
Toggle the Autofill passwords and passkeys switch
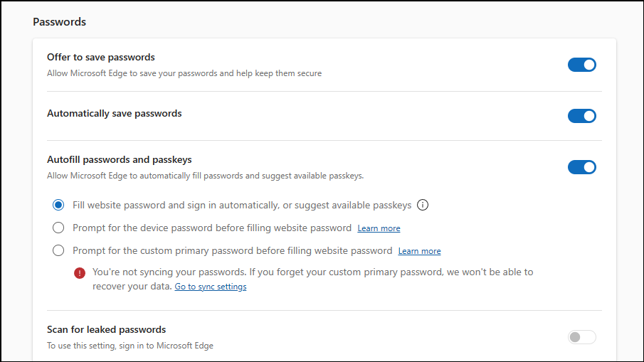pyautogui.click(x=581, y=167)
